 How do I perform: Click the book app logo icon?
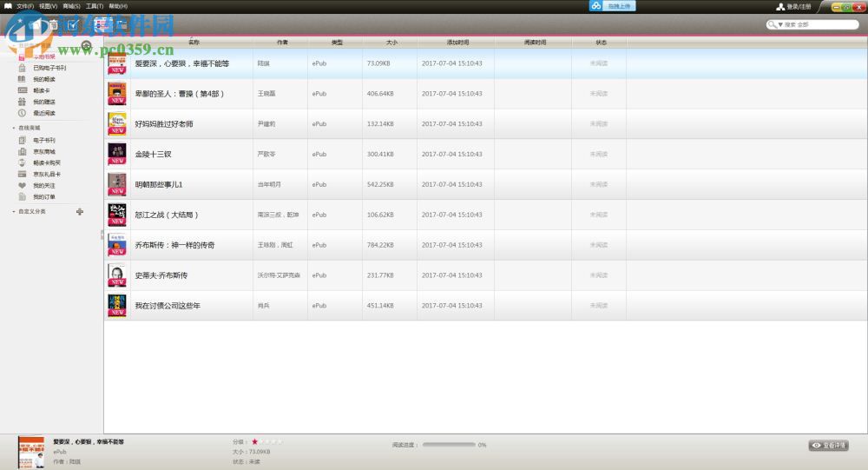click(x=9, y=6)
